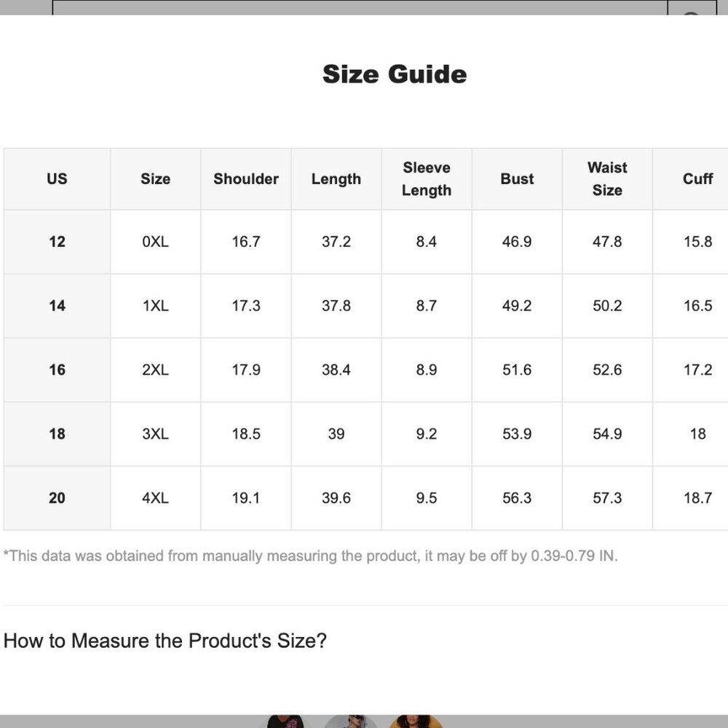728x728 pixels.
Task: Select the 3XL size cell
Action: click(155, 434)
